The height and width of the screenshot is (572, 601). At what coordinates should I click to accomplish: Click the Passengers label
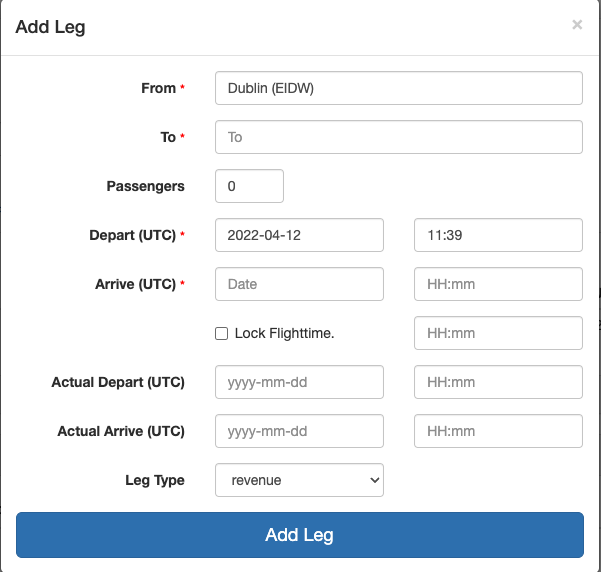point(145,186)
